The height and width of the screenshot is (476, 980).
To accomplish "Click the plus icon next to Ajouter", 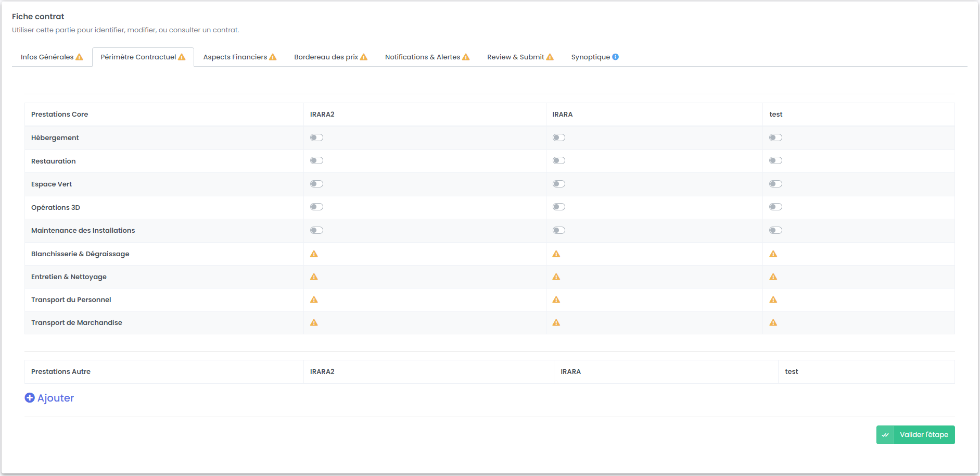I will [30, 398].
